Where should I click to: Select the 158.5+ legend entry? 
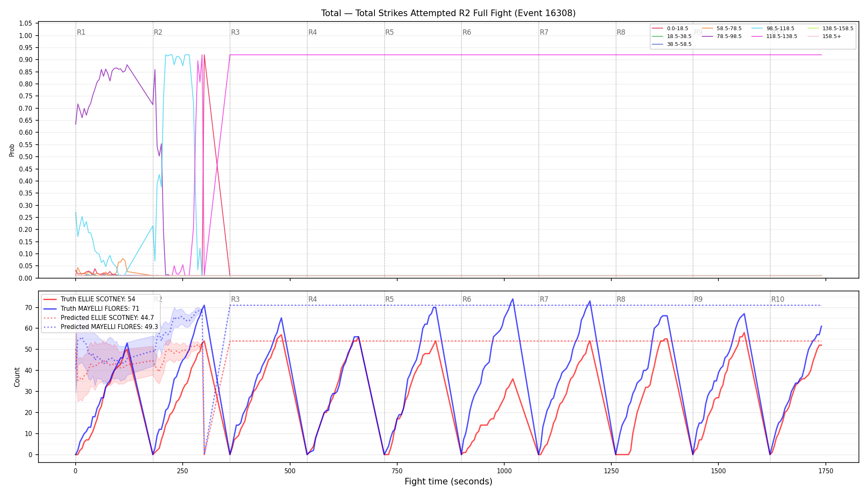tap(824, 36)
